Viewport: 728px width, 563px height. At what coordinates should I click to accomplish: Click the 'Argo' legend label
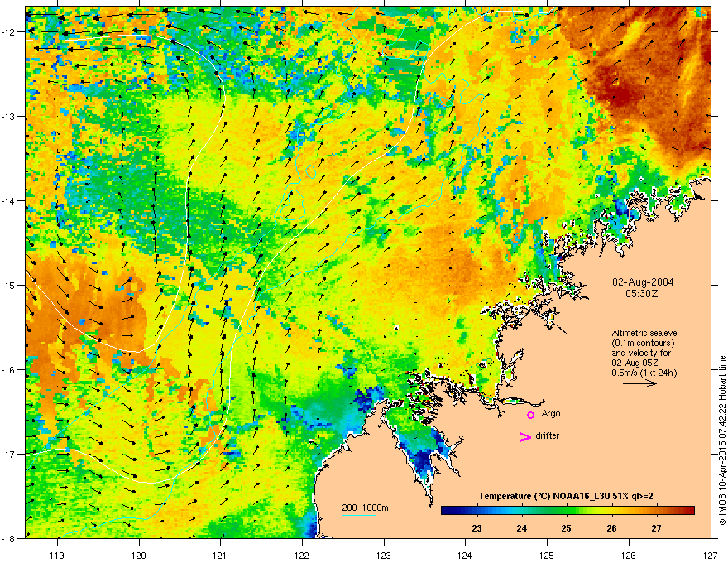pos(551,413)
